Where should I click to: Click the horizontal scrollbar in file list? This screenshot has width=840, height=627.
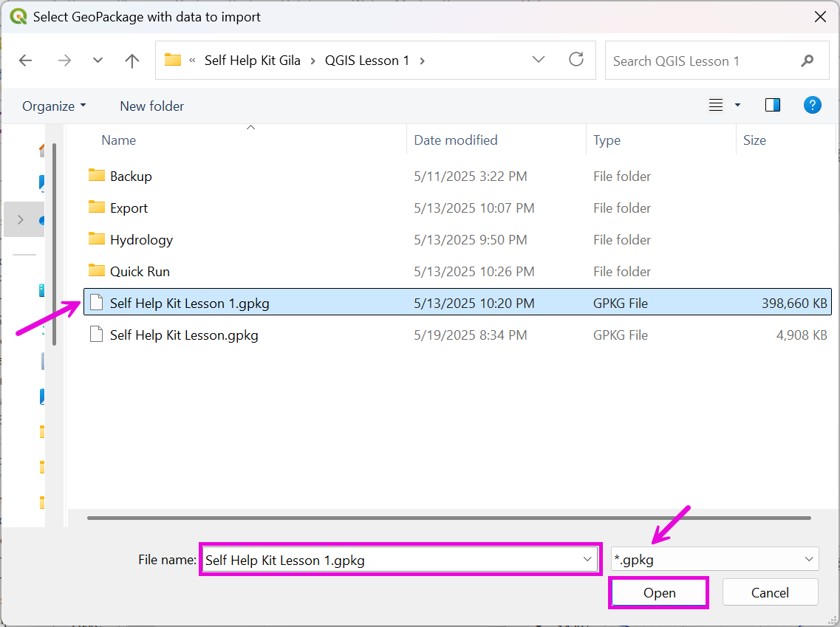448,518
